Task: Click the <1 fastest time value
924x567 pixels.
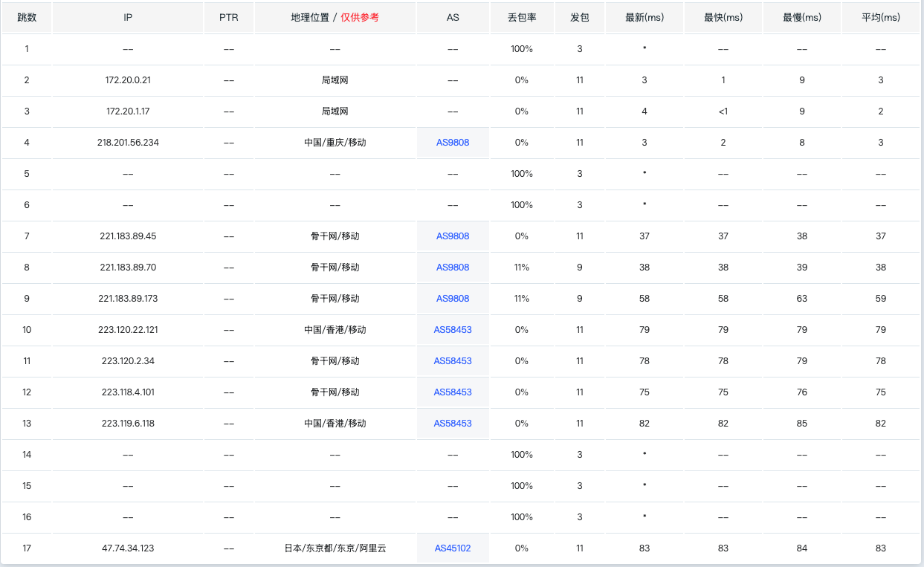Action: [x=723, y=111]
